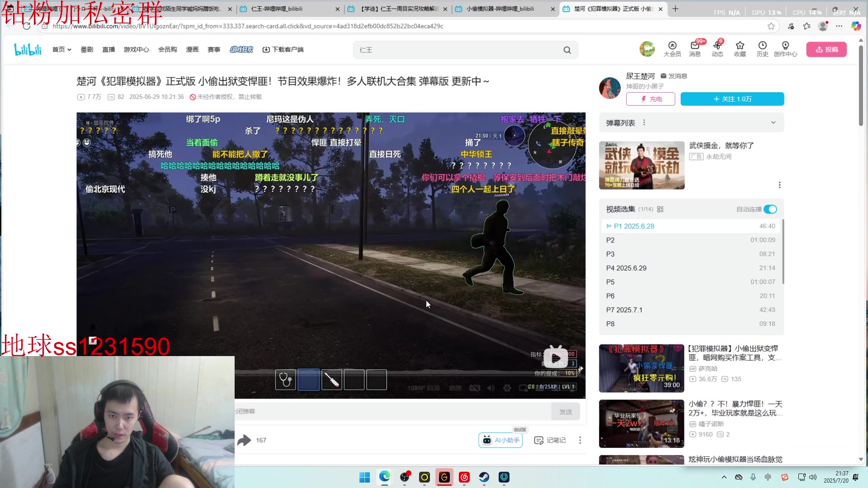The height and width of the screenshot is (488, 868).
Task: Expand the 弹幕列表 danmaku panel
Action: [x=774, y=122]
